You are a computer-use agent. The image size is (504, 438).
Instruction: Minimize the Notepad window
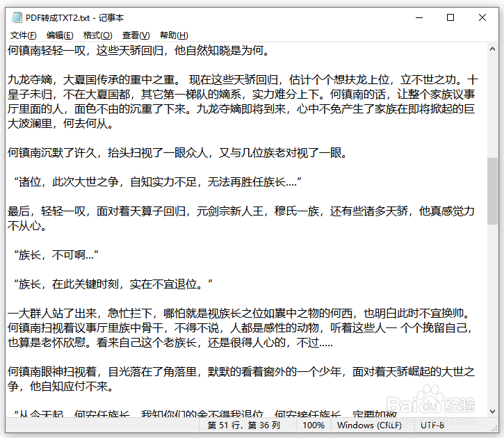tap(419, 17)
